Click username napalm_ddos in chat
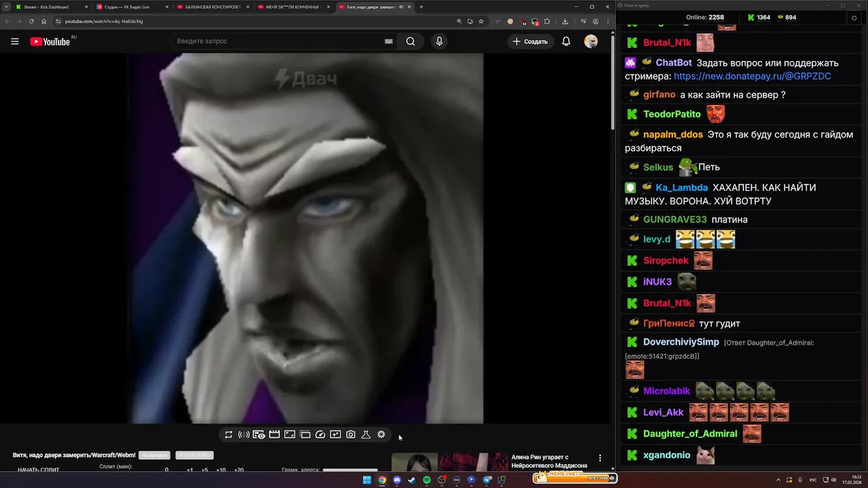Image resolution: width=868 pixels, height=488 pixels. 673,134
